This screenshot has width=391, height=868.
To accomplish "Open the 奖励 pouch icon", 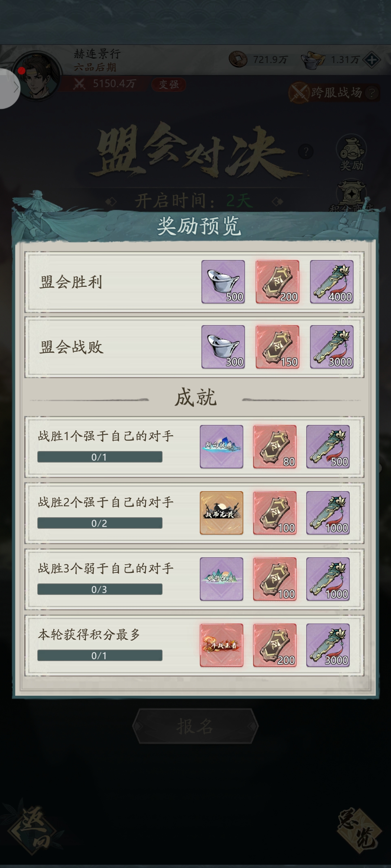I will tap(351, 153).
